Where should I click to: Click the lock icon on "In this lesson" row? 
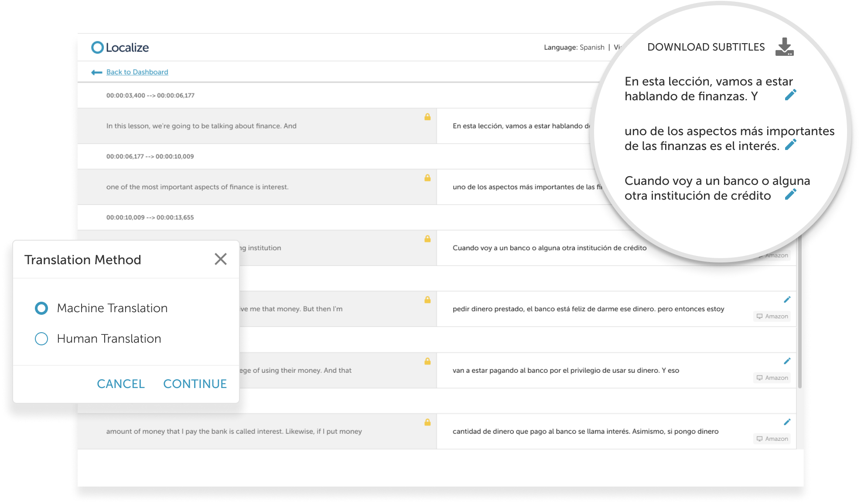(x=427, y=117)
